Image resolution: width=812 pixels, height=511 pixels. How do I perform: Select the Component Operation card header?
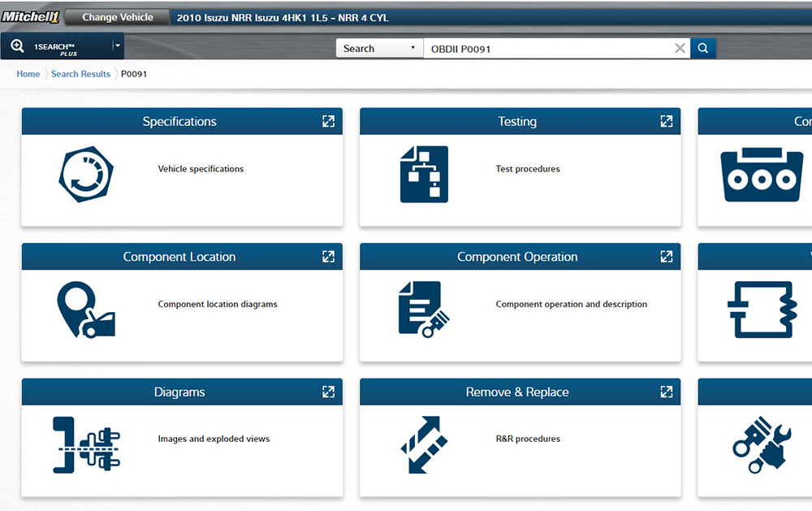[x=516, y=257]
